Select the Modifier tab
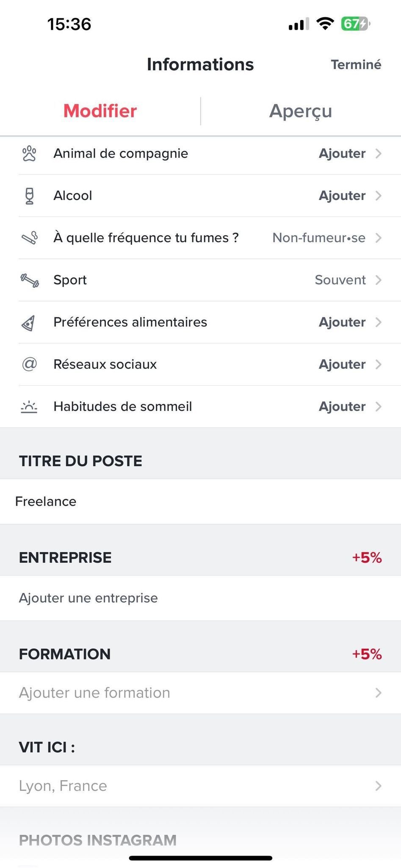 coord(100,111)
